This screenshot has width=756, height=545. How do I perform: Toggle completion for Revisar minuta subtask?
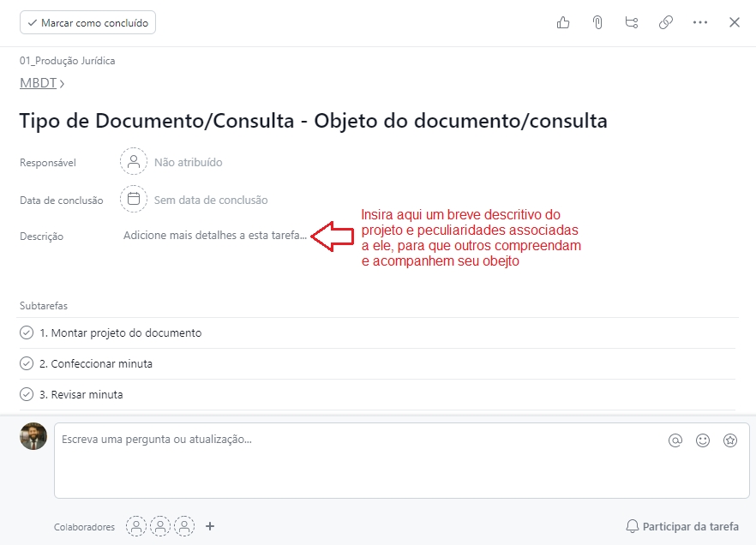(27, 394)
